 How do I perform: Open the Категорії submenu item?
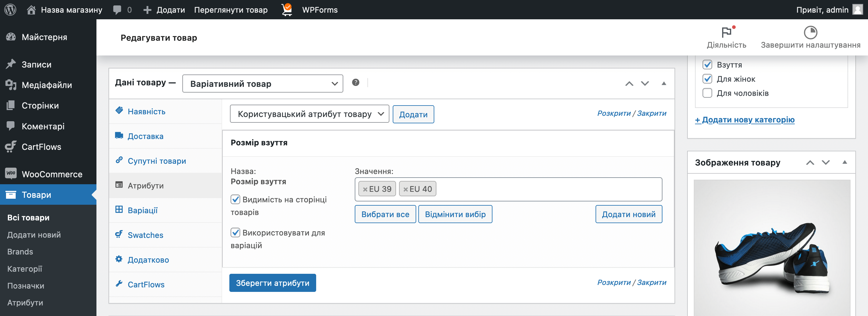click(x=25, y=269)
